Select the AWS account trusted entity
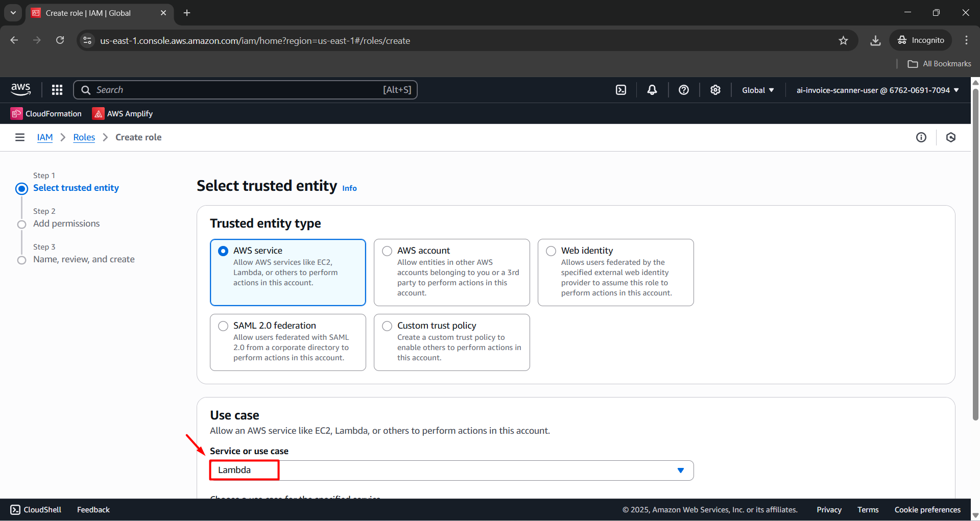 click(x=387, y=251)
